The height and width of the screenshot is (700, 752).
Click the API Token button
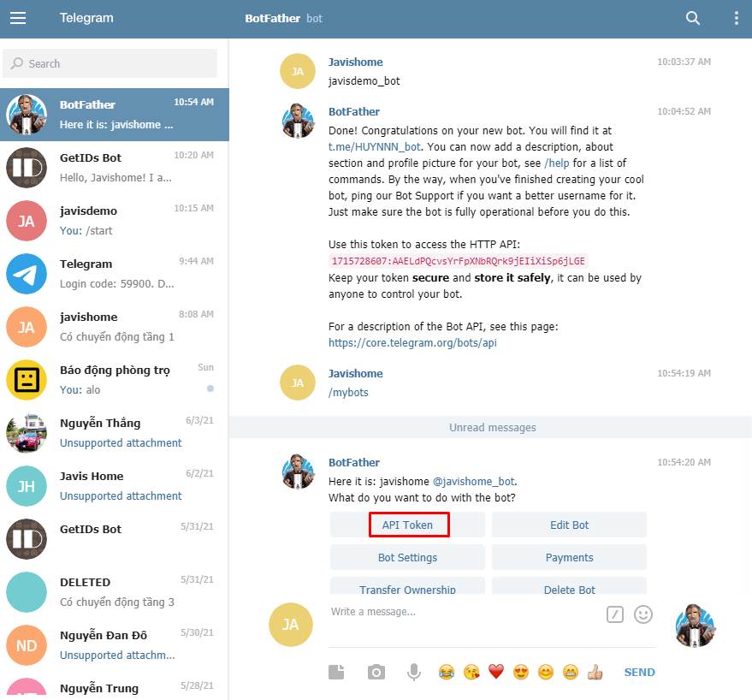pos(407,525)
